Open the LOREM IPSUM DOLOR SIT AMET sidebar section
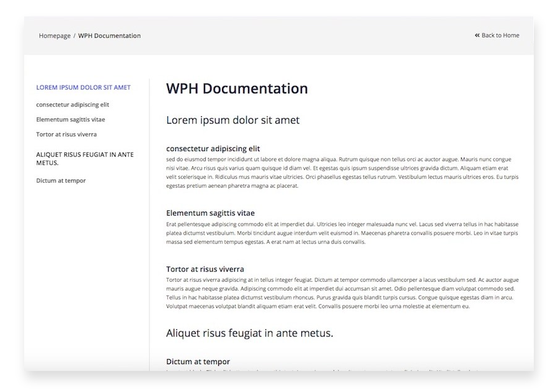 pyautogui.click(x=83, y=87)
